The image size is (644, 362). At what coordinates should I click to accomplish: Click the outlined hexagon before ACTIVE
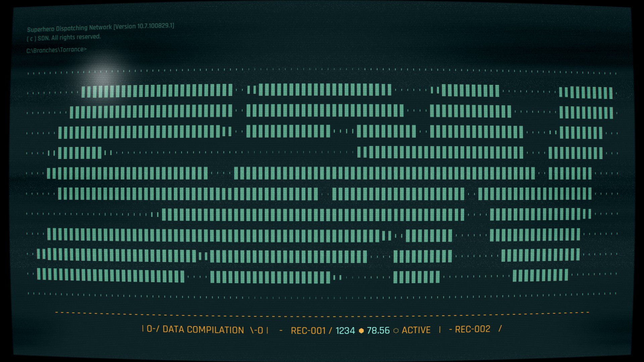click(x=396, y=331)
